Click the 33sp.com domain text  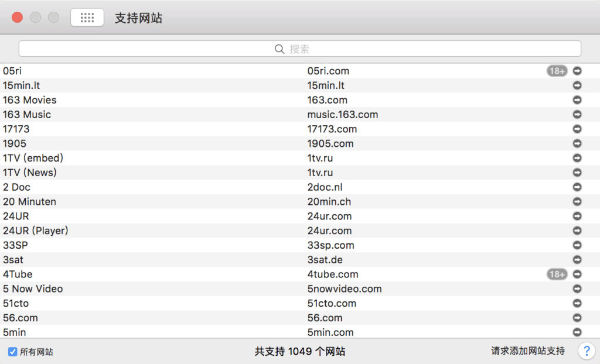tap(330, 245)
